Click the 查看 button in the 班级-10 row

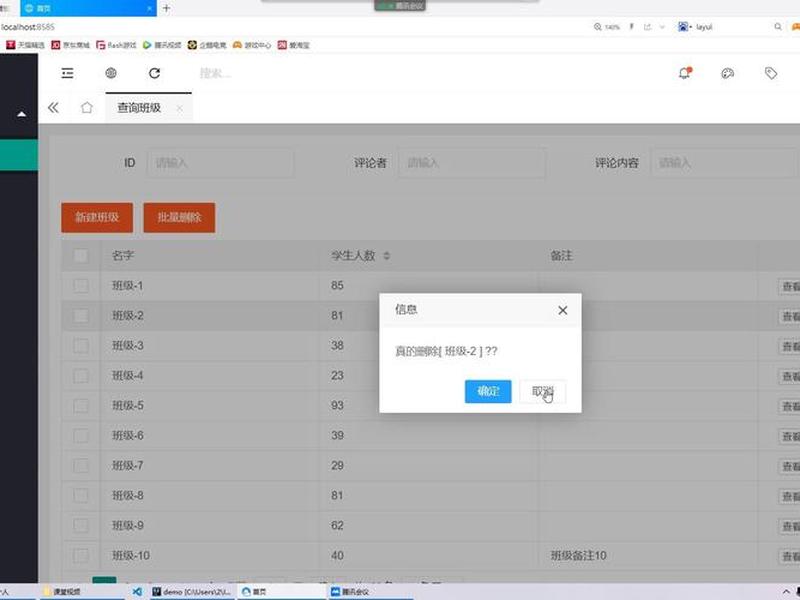pyautogui.click(x=789, y=557)
